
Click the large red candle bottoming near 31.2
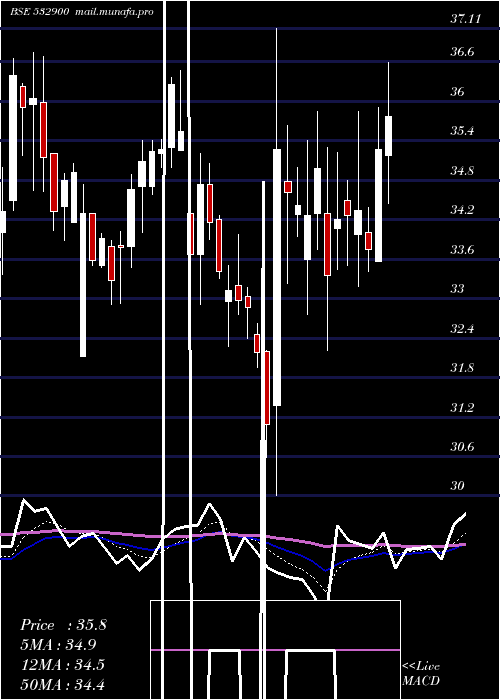pos(267,388)
